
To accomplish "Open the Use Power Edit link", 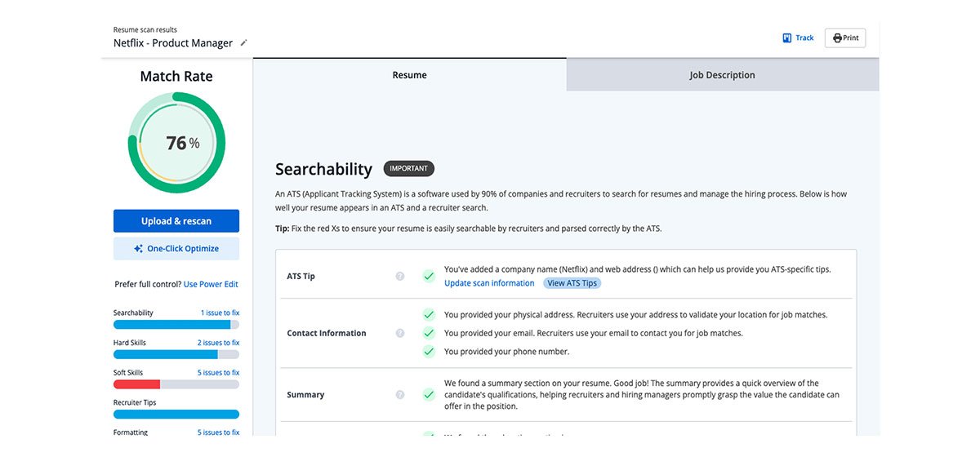I will click(x=211, y=285).
